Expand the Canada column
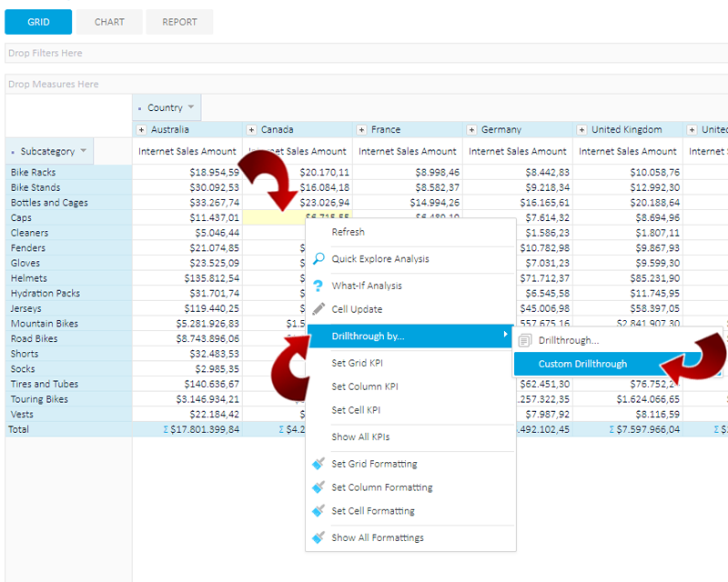This screenshot has width=728, height=582. [x=252, y=129]
